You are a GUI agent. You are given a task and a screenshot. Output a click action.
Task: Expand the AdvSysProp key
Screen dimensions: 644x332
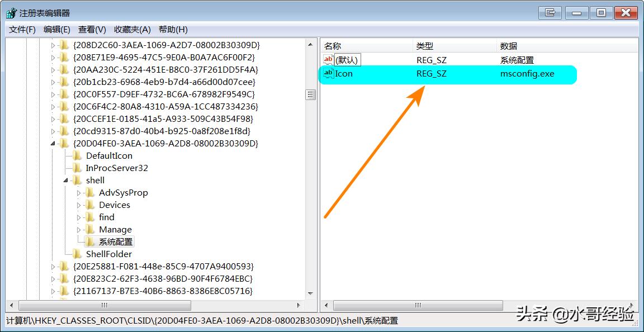[x=79, y=193]
